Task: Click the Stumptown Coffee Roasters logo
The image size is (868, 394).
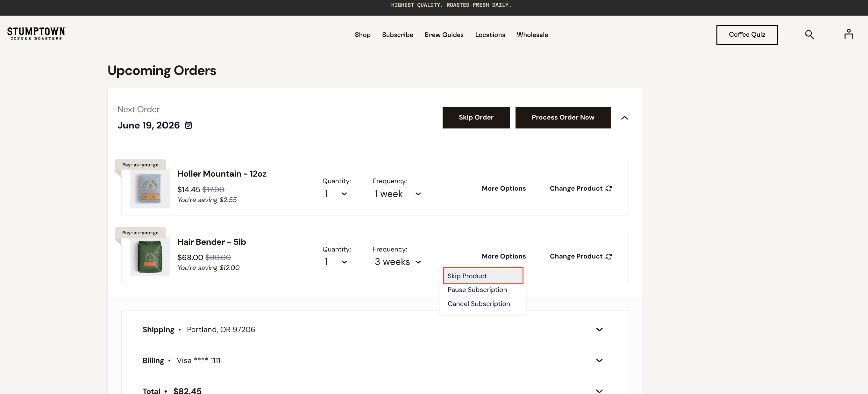Action: click(36, 34)
